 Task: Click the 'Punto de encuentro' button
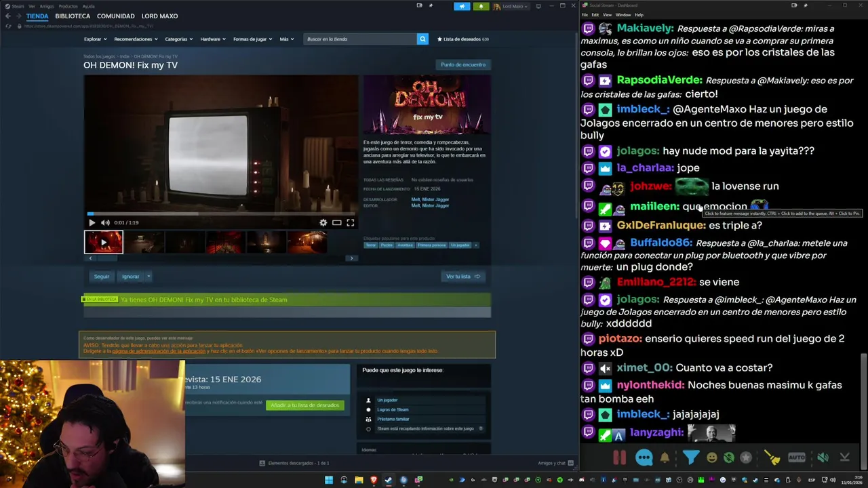[463, 64]
